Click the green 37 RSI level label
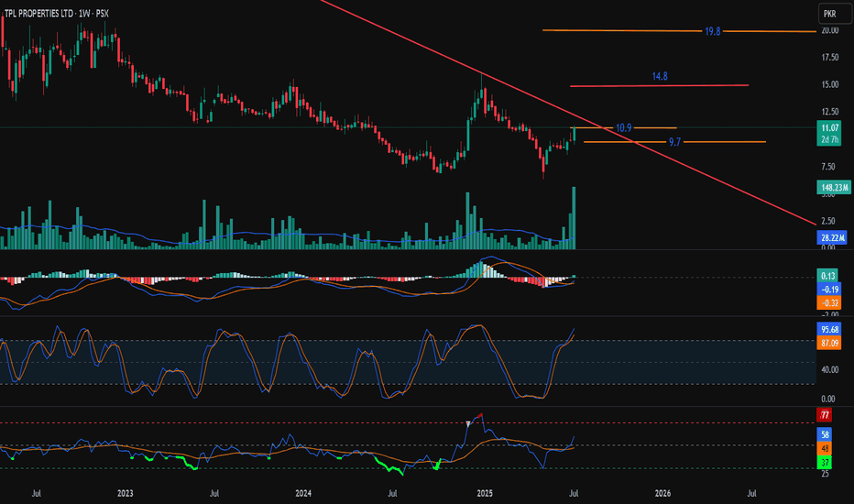The width and height of the screenshot is (854, 504). pos(825,463)
